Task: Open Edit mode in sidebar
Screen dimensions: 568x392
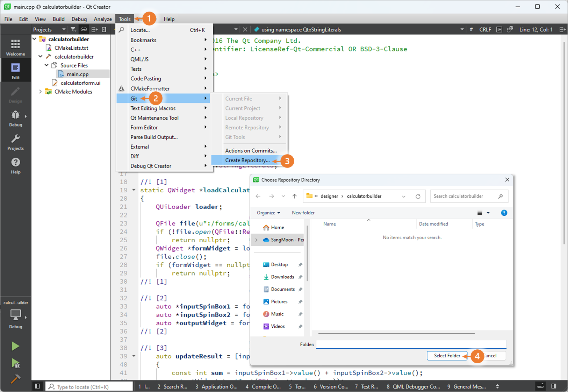Action: 15,70
